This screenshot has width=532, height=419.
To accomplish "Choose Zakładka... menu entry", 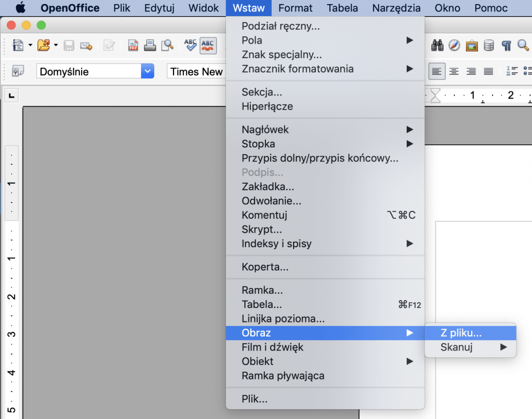I will [325, 186].
